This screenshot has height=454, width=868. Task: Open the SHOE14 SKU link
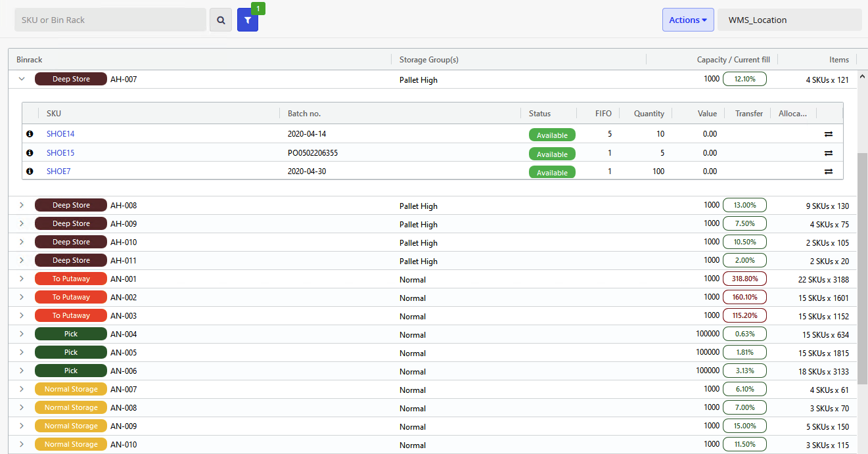[x=60, y=134]
